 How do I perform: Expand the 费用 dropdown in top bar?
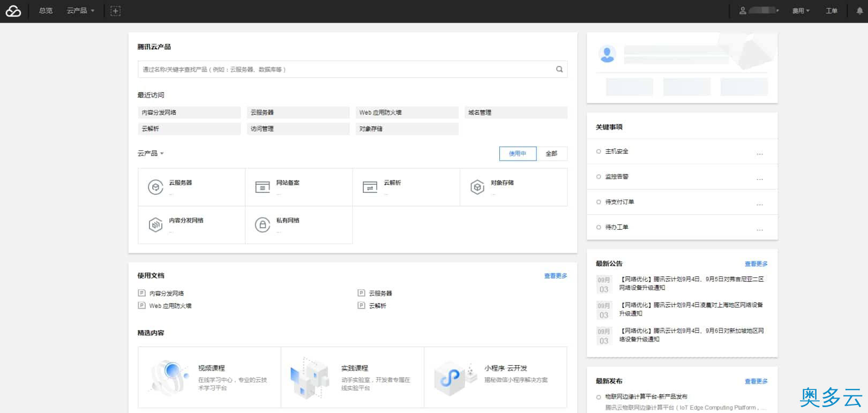click(x=801, y=11)
